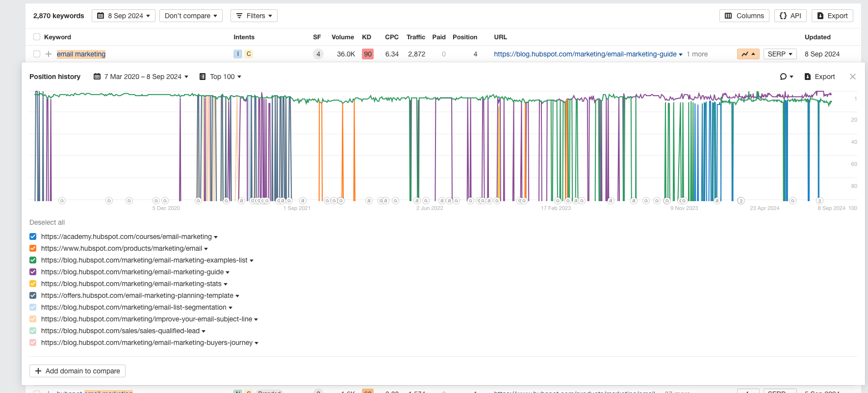Click the API button
The image size is (868, 393).
[791, 16]
